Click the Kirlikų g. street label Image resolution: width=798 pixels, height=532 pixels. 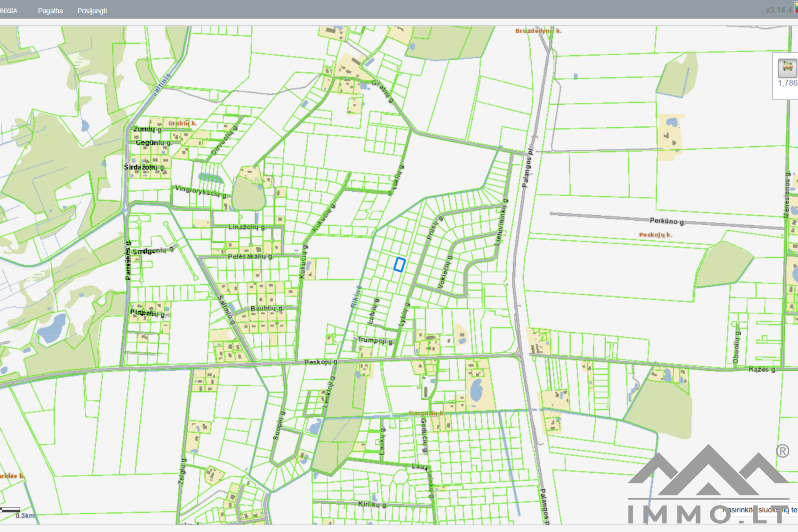point(372,504)
